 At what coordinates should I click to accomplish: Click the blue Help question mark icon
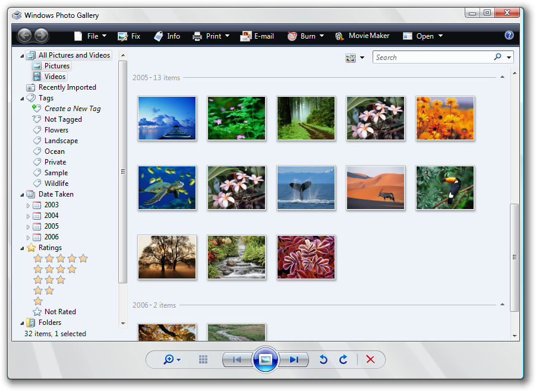tap(509, 36)
